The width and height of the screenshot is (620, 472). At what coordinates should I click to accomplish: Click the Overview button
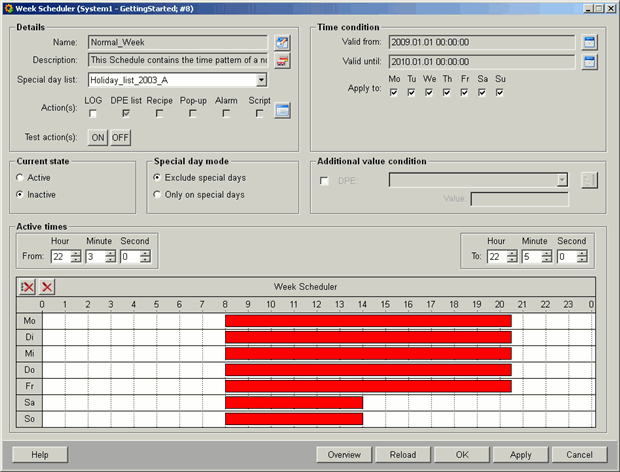(x=344, y=454)
